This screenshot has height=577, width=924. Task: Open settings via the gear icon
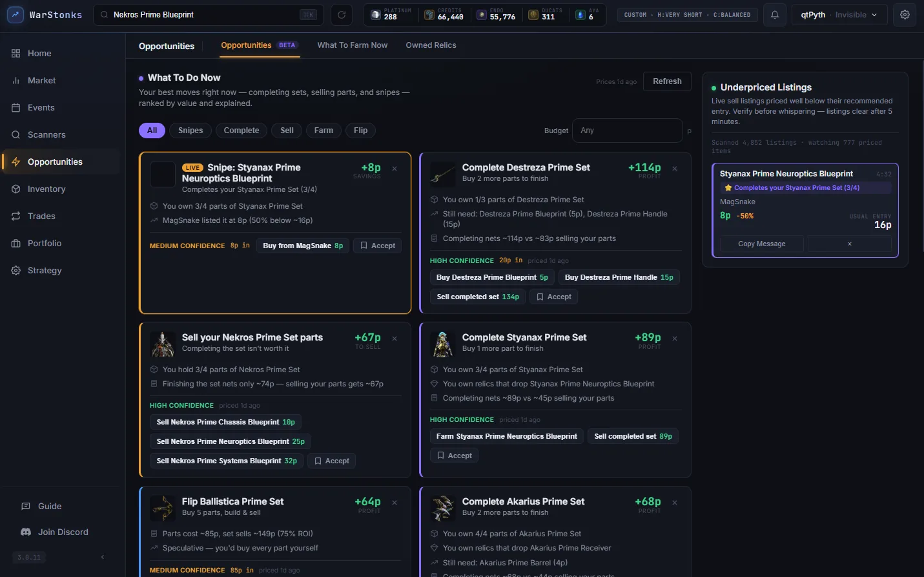tap(905, 14)
